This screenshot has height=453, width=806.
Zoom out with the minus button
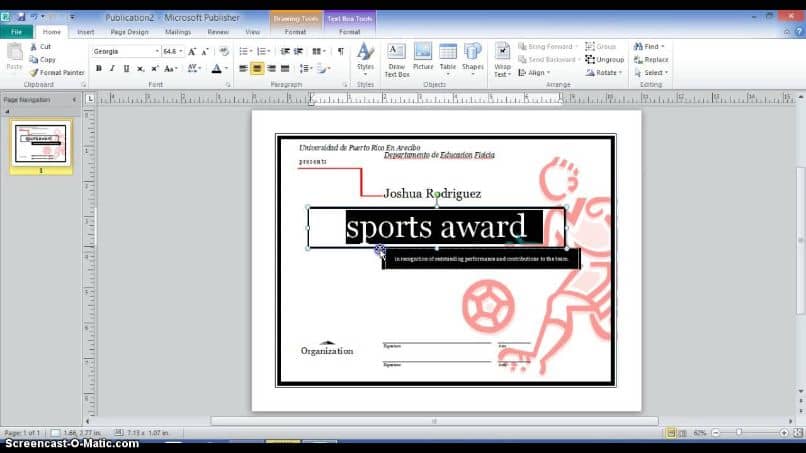(x=715, y=433)
